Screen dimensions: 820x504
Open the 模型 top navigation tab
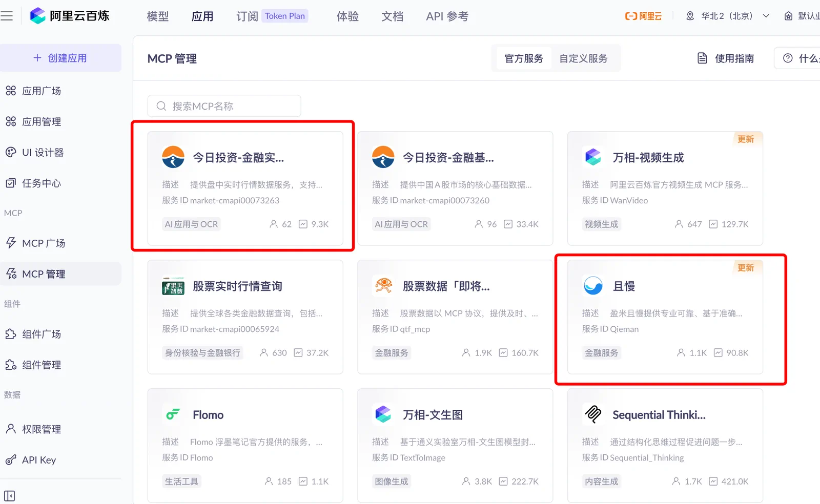(x=158, y=16)
